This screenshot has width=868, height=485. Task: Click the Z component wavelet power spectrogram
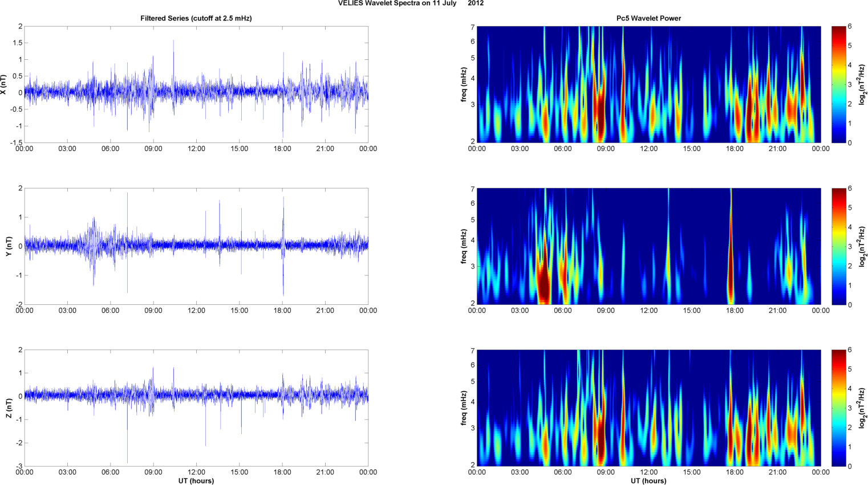click(648, 408)
